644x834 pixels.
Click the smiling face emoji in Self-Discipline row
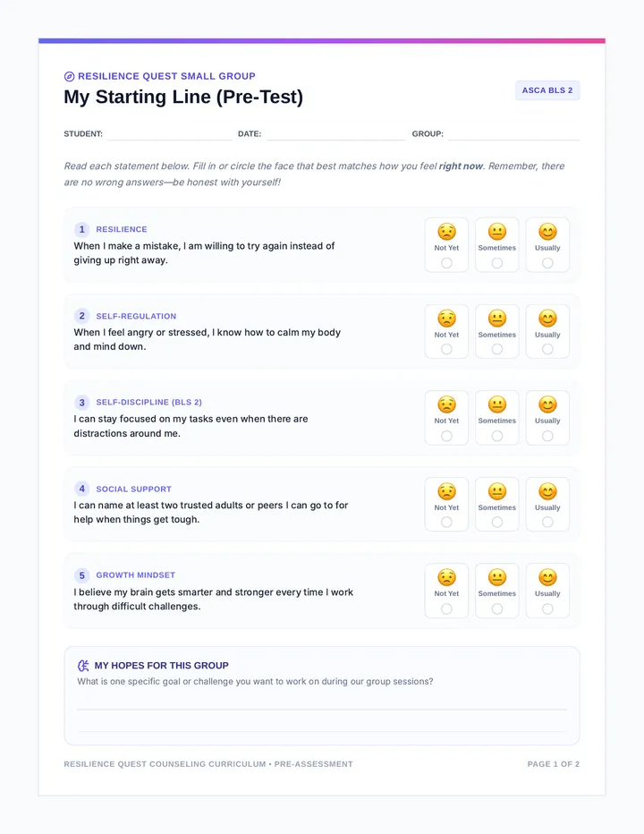coord(547,404)
